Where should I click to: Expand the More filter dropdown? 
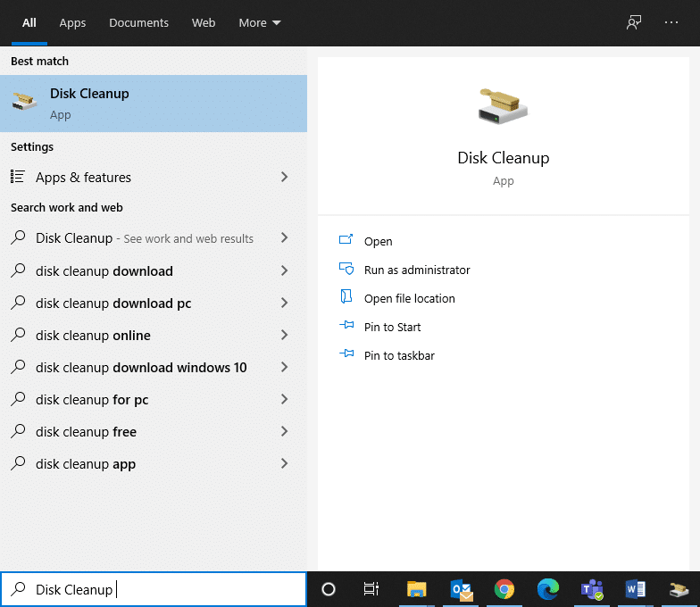(260, 22)
